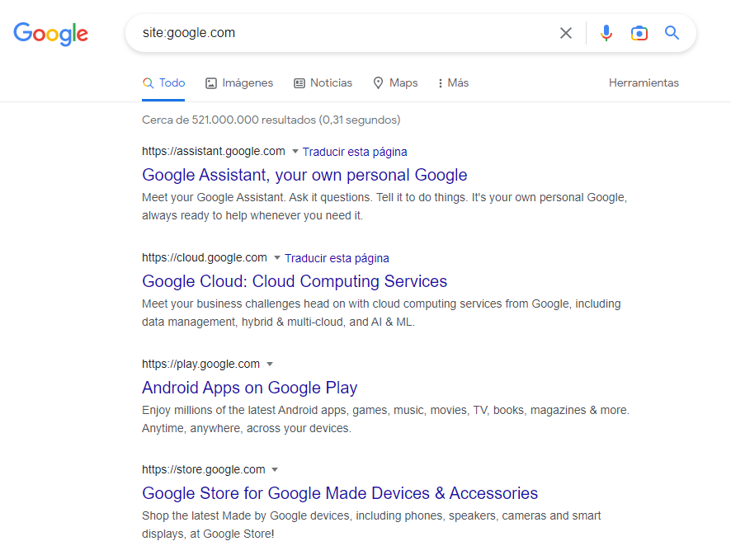Click the three-dot icon beside Más
Viewport: 731px width, 560px height.
coord(440,83)
